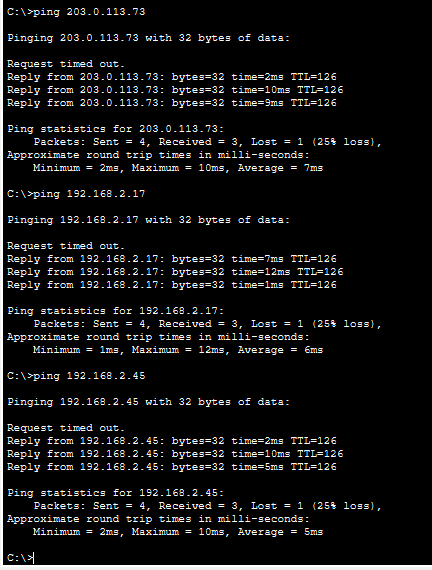Click 'Ping statistics for 192.168.2.17:' line
This screenshot has width=432, height=570.
(x=116, y=311)
